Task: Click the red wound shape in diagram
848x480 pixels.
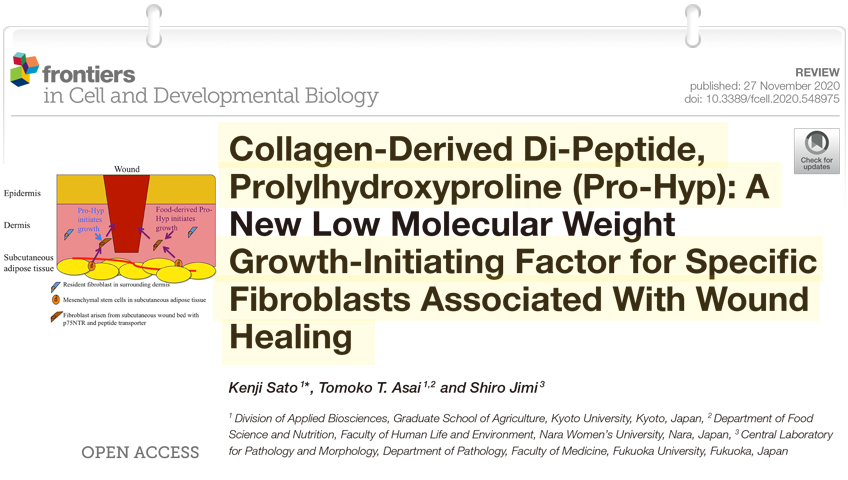Action: (127, 212)
